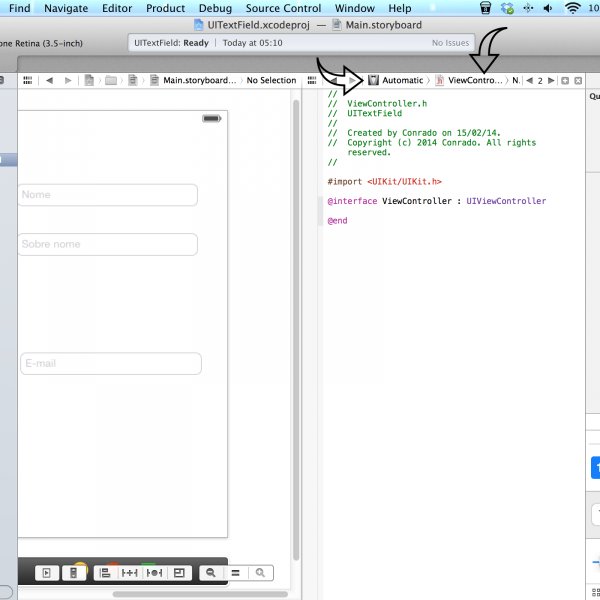The width and height of the screenshot is (600, 600).
Task: Go forward in the storyboard editor history
Action: (68, 80)
